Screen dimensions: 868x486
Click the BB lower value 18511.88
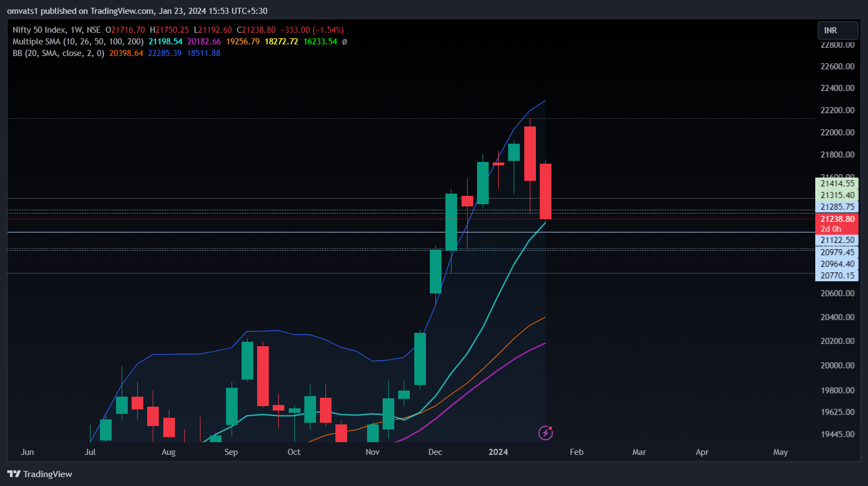pyautogui.click(x=203, y=53)
